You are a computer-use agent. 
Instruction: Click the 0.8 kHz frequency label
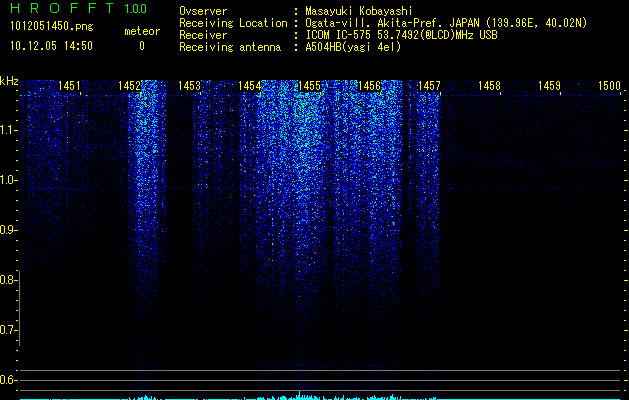(x=8, y=280)
